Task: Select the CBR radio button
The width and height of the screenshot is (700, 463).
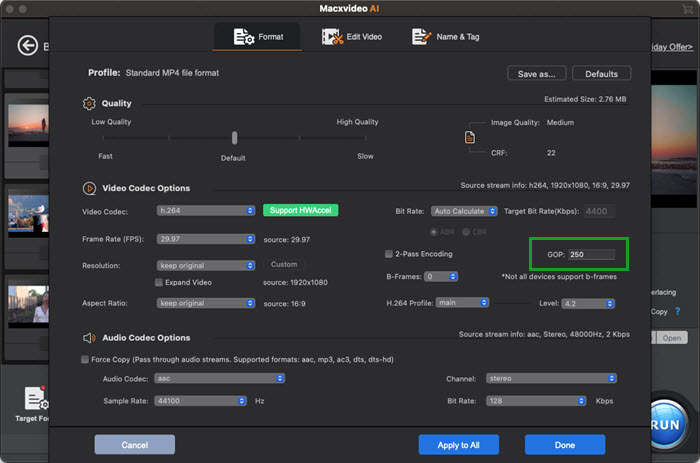Action: tap(466, 232)
